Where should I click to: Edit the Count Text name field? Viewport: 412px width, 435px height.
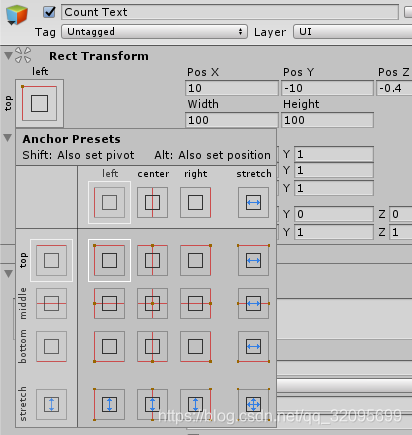click(230, 12)
